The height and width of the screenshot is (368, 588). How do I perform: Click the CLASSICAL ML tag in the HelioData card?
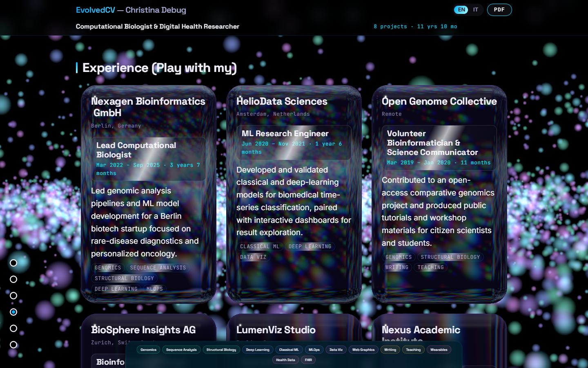(x=260, y=247)
